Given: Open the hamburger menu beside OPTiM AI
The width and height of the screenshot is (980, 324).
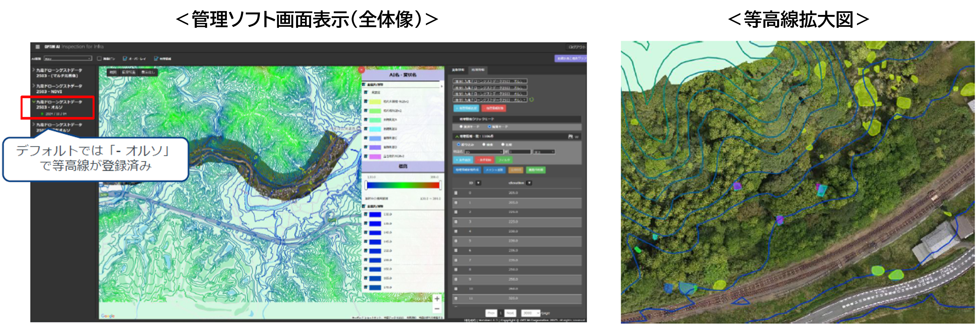Looking at the screenshot, I should [x=37, y=47].
